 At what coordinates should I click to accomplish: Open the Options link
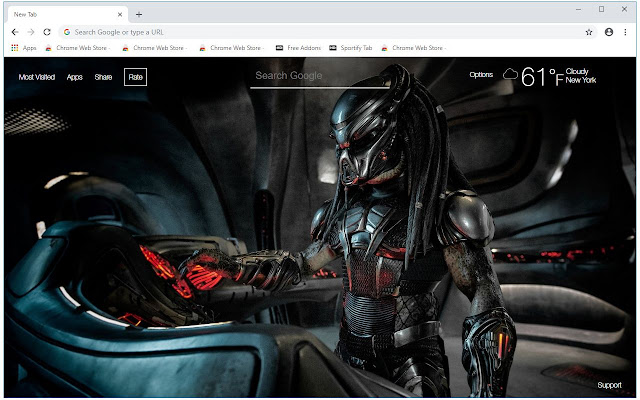[481, 75]
